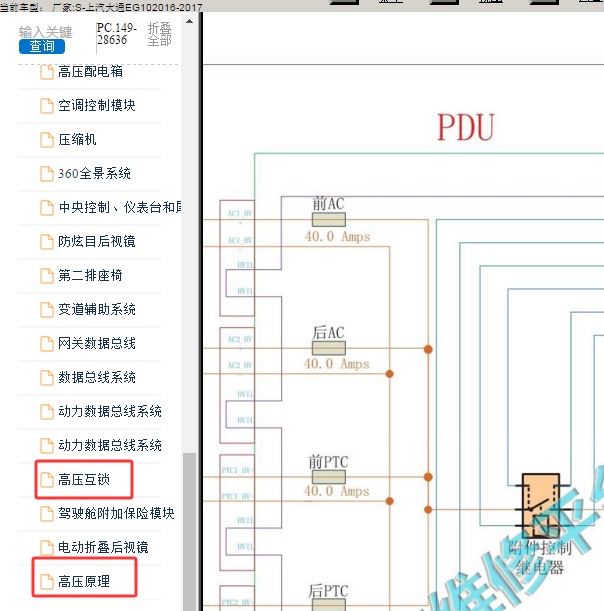The height and width of the screenshot is (611, 604).
Task: Select 驾驶舱附加保险模块 entry
Action: tap(116, 513)
